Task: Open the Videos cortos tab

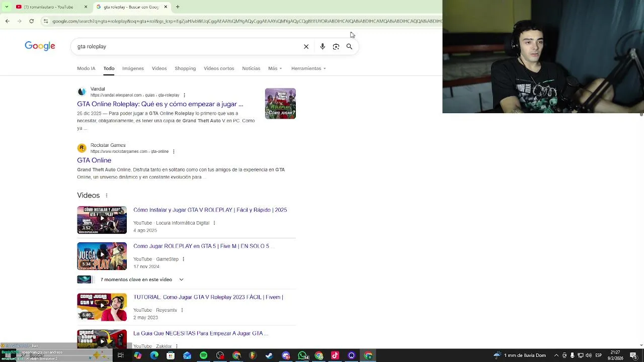Action: coord(219,68)
